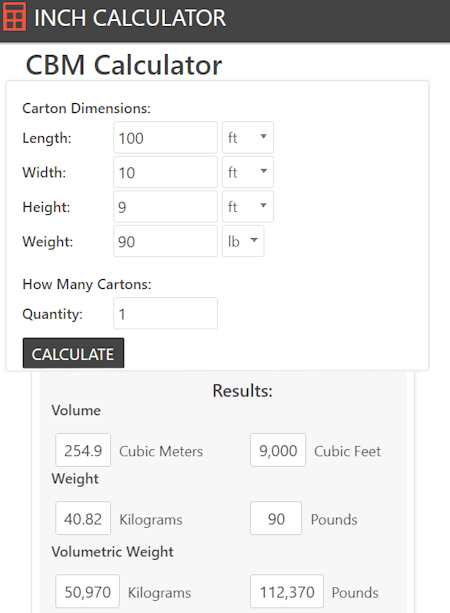Select the Cubic Feet result box

tap(278, 450)
